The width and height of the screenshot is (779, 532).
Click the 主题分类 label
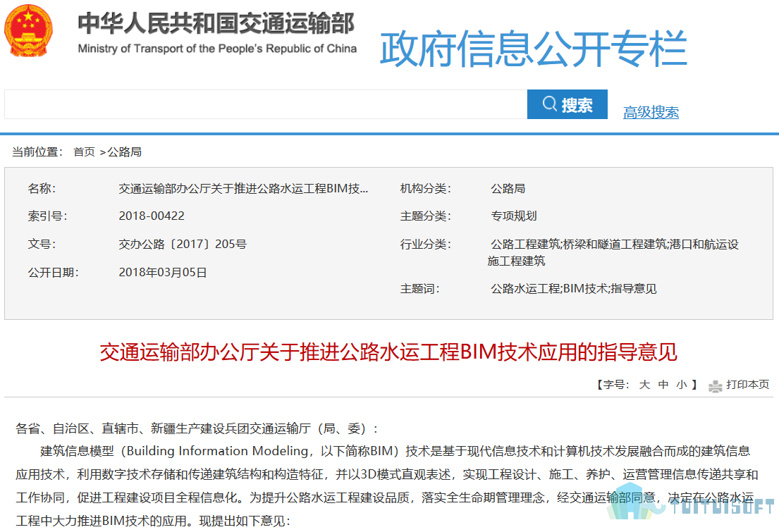pyautogui.click(x=425, y=216)
